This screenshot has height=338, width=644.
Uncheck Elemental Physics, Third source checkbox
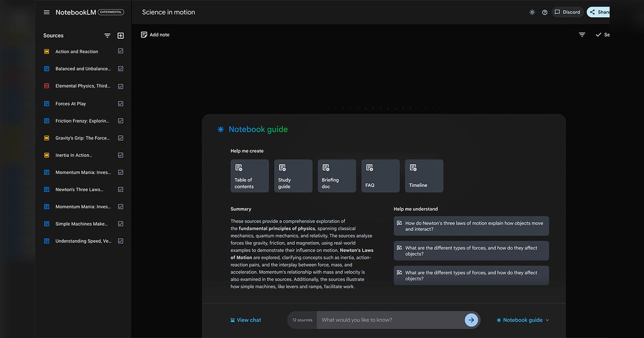click(x=121, y=86)
